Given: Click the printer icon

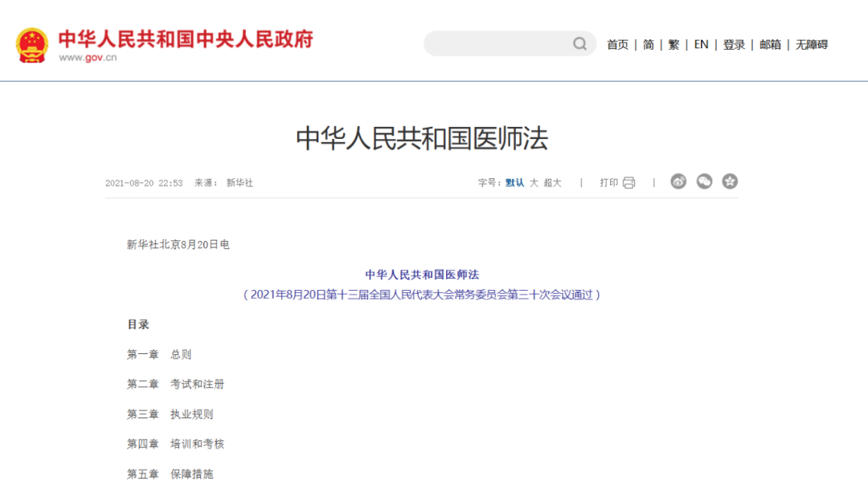Looking at the screenshot, I should (x=628, y=183).
